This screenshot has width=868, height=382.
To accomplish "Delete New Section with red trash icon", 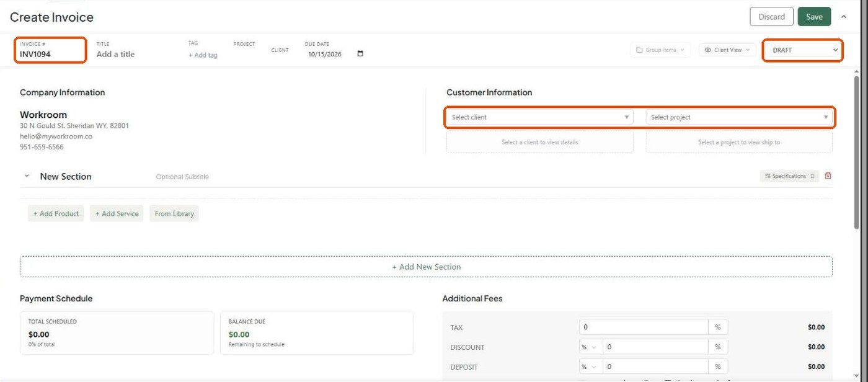I will click(x=828, y=176).
